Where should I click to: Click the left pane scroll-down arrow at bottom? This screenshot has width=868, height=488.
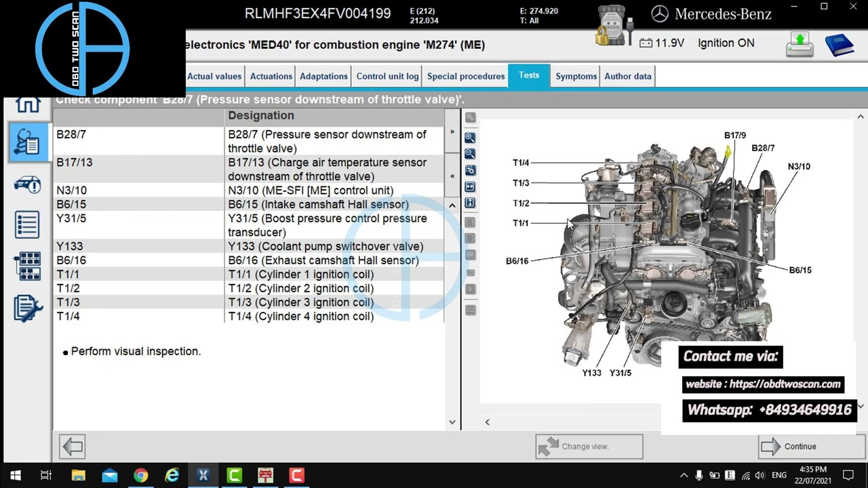[x=452, y=422]
